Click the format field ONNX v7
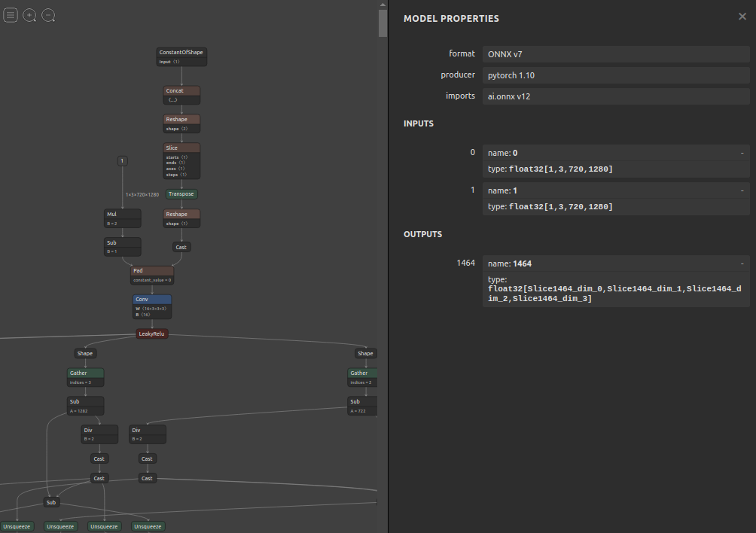The image size is (756, 533). click(x=616, y=54)
